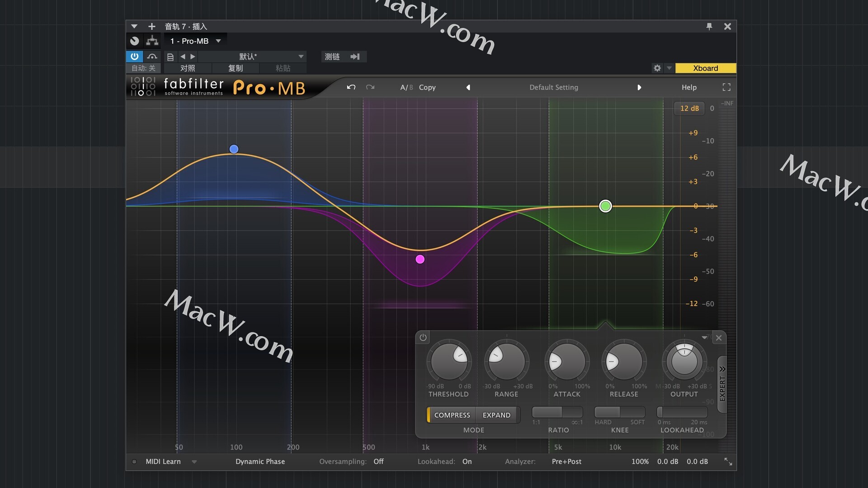Click the Xboard button

705,68
